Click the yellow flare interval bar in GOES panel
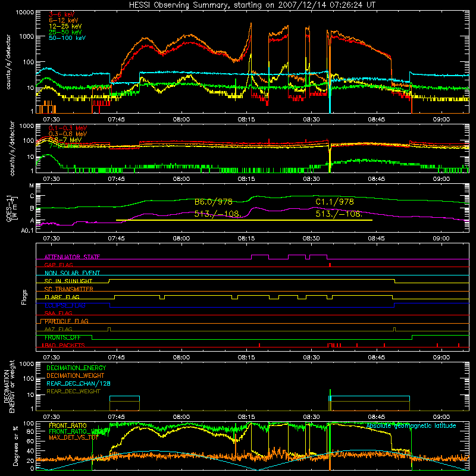This screenshot has width=476, height=476. click(244, 220)
